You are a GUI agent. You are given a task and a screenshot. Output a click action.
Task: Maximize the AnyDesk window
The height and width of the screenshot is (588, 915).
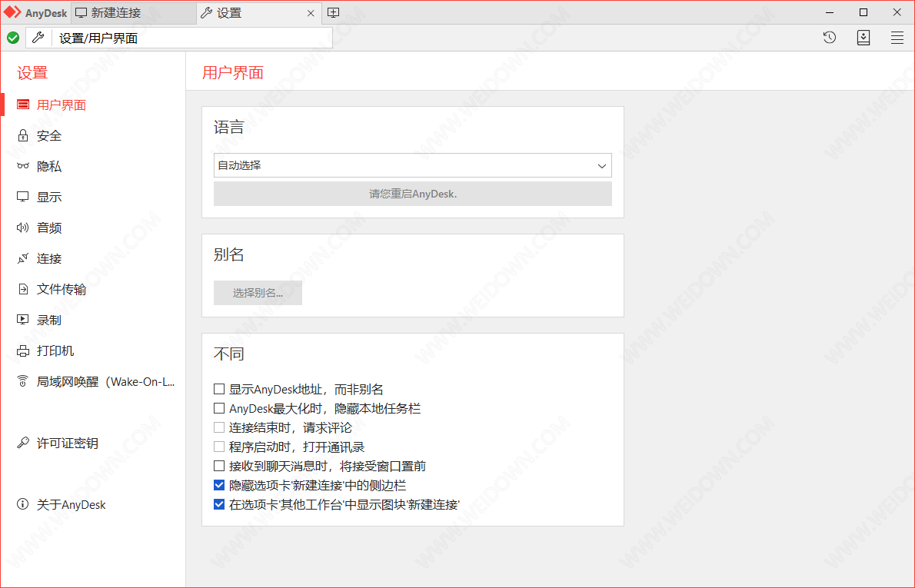coord(863,12)
